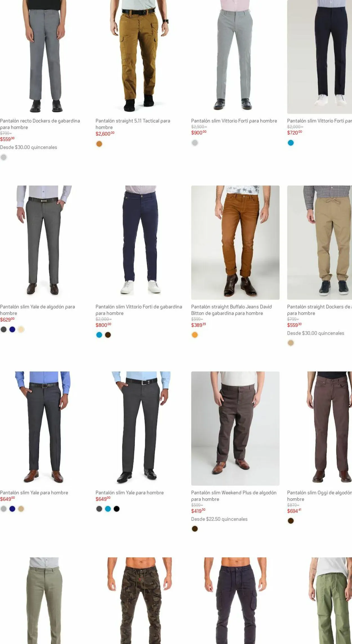Pick the brown swatch for Oggi de algodón pants

click(291, 521)
